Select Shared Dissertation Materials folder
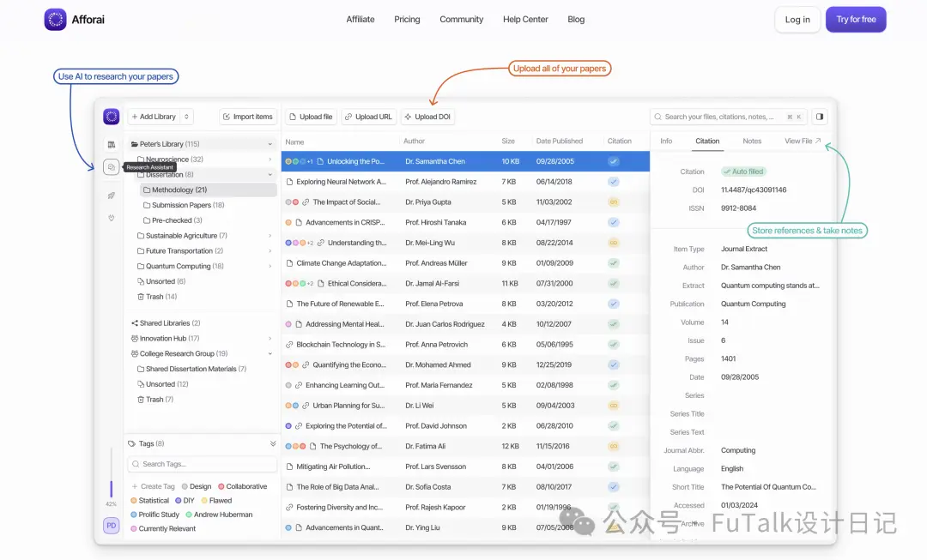Screen dimensions: 927x560 pos(191,370)
